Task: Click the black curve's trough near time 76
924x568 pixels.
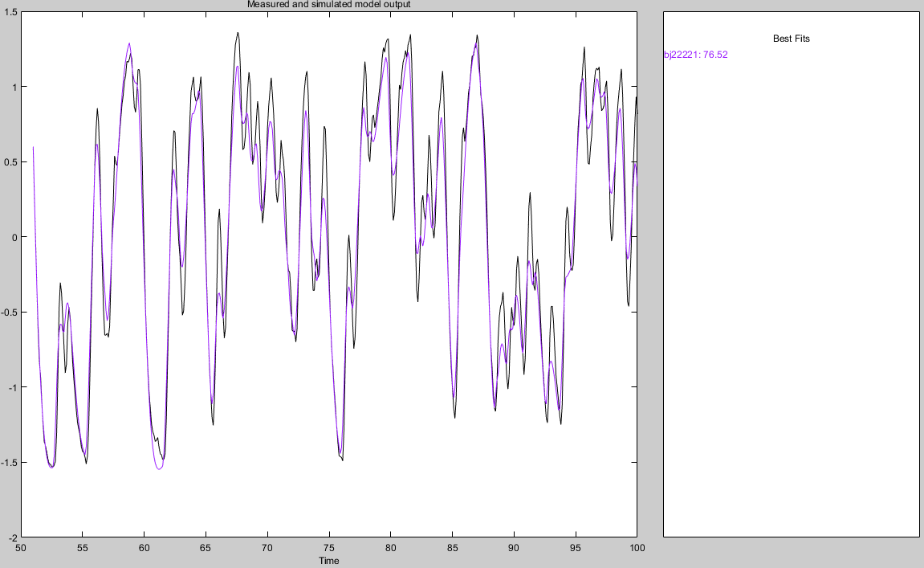Action: click(342, 460)
